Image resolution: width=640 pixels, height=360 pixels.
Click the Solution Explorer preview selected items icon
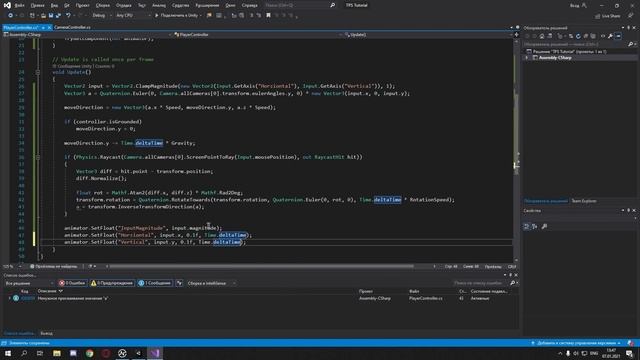(618, 36)
